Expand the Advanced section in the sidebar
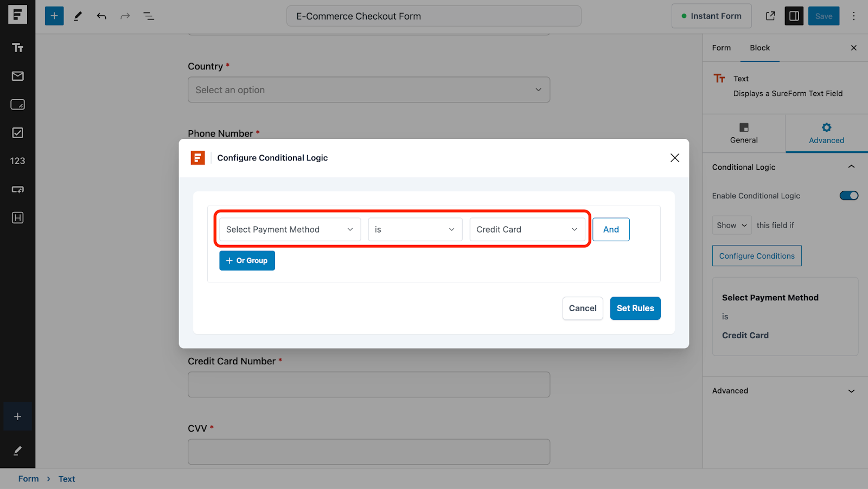868x489 pixels. (x=784, y=391)
